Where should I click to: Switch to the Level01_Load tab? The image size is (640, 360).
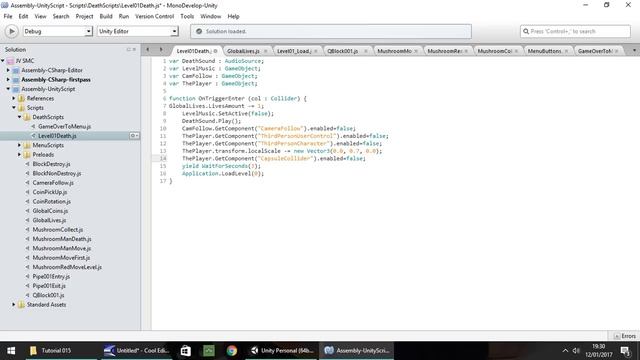(294, 51)
